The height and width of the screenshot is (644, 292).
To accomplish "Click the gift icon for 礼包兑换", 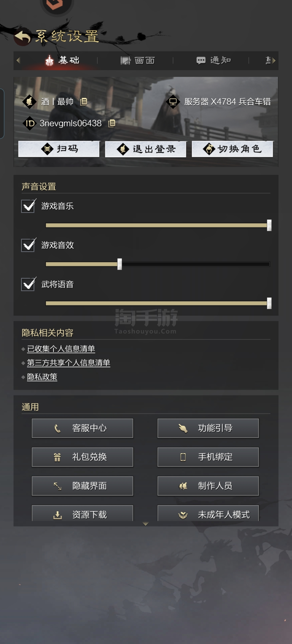I will coord(57,457).
